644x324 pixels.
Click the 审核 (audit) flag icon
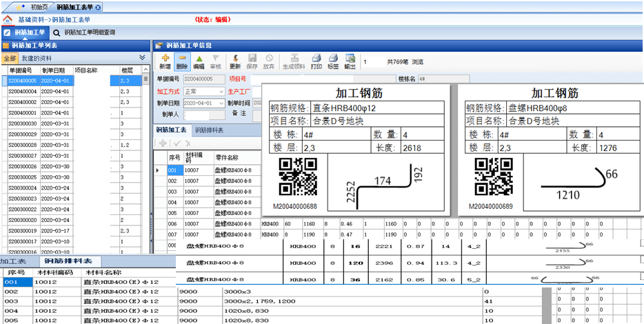click(x=216, y=59)
